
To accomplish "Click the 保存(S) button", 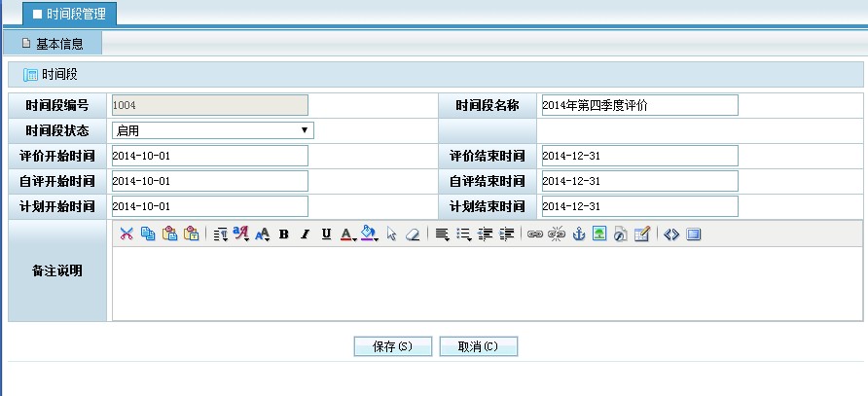I will click(393, 346).
